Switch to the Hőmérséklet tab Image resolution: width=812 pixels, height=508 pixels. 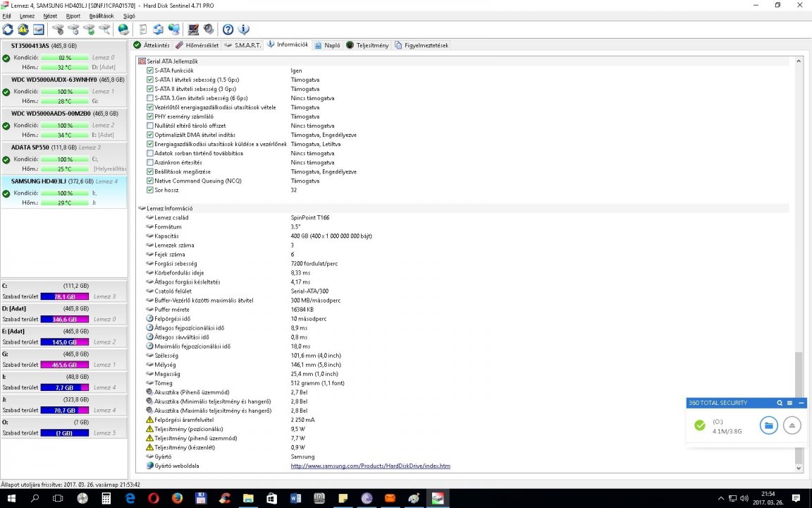click(197, 46)
